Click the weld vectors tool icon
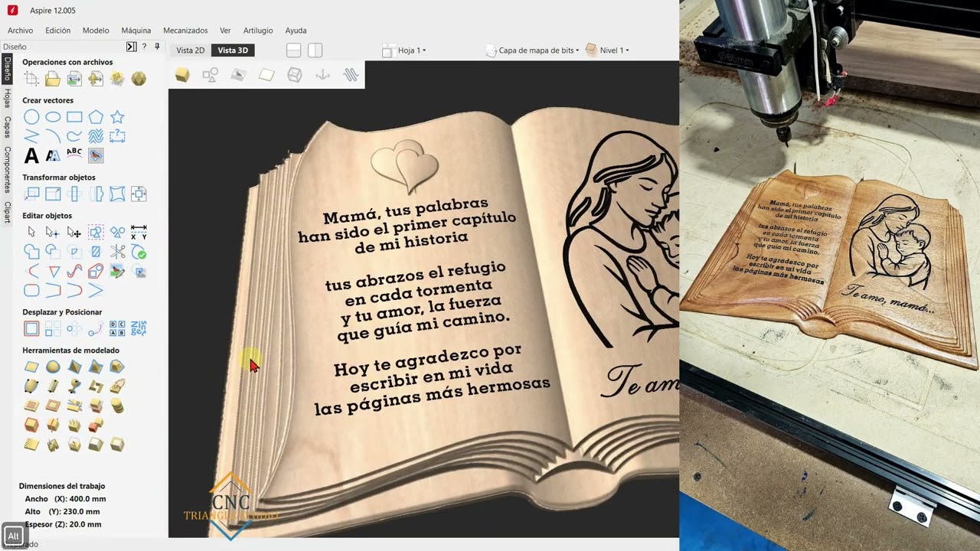The width and height of the screenshot is (980, 551). (x=31, y=251)
